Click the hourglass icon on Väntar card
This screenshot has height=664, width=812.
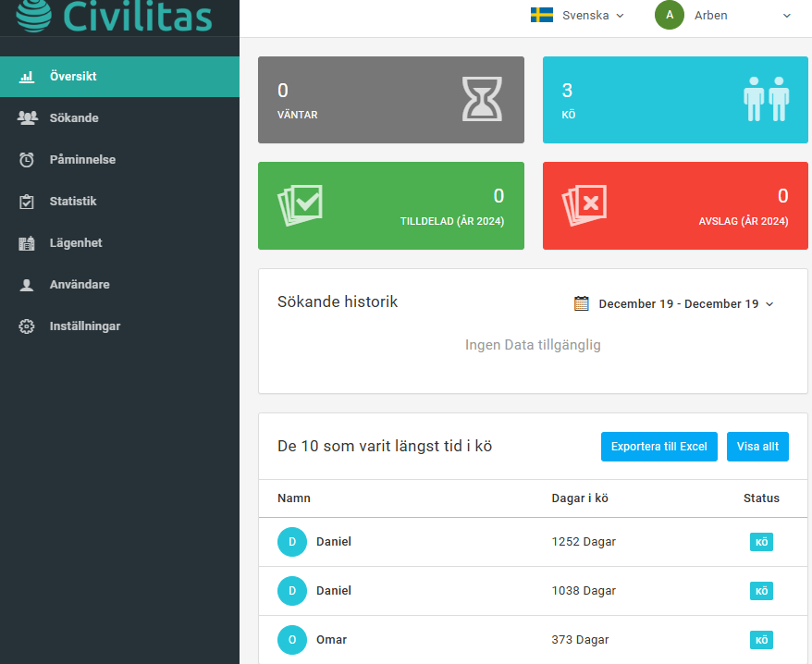(482, 99)
